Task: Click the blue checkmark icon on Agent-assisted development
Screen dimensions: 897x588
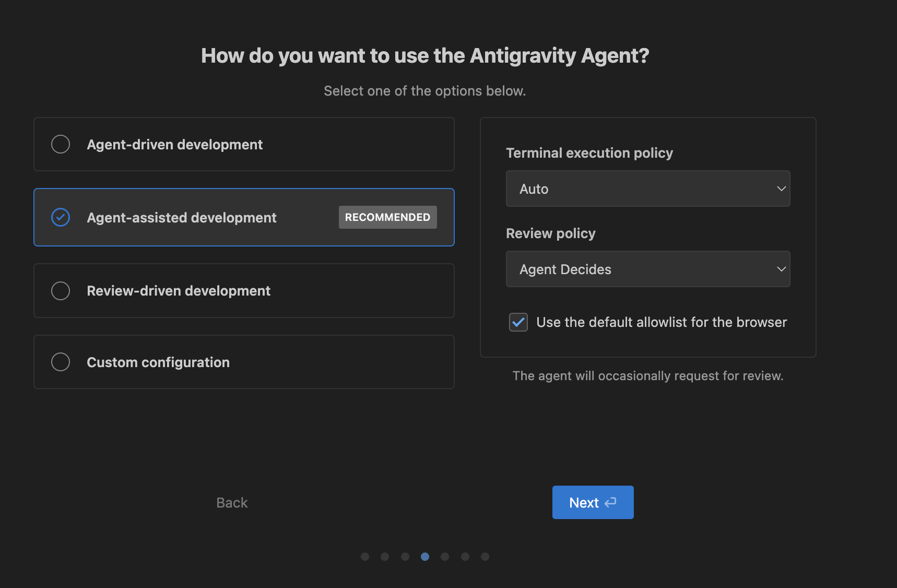Action: 60,217
